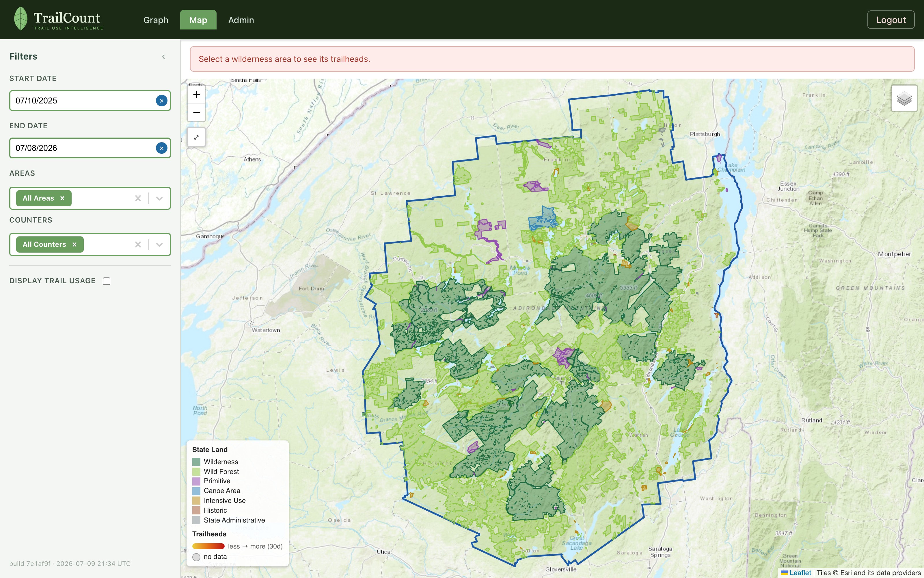Image resolution: width=924 pixels, height=578 pixels.
Task: Clear all selections in Areas field
Action: pos(138,198)
